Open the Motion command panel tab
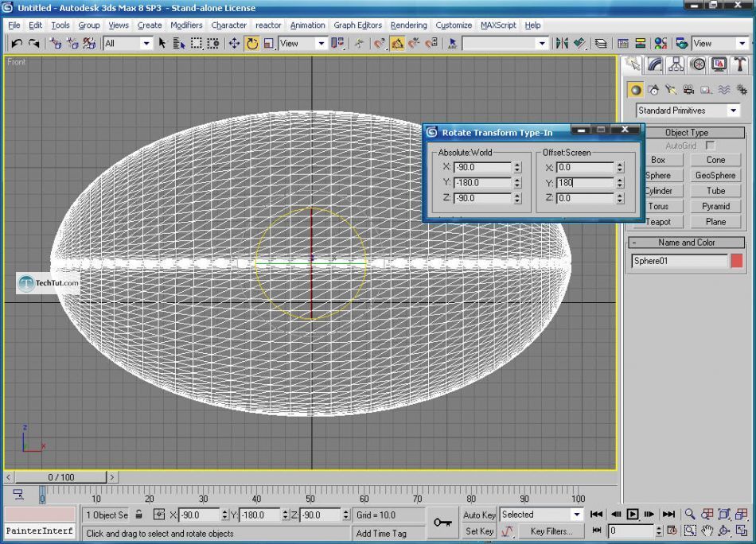Viewport: 756px width, 544px height. coord(698,64)
